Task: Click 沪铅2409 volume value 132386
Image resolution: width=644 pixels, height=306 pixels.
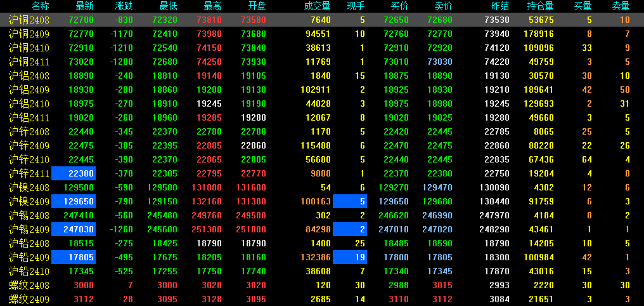Action: pyautogui.click(x=316, y=258)
